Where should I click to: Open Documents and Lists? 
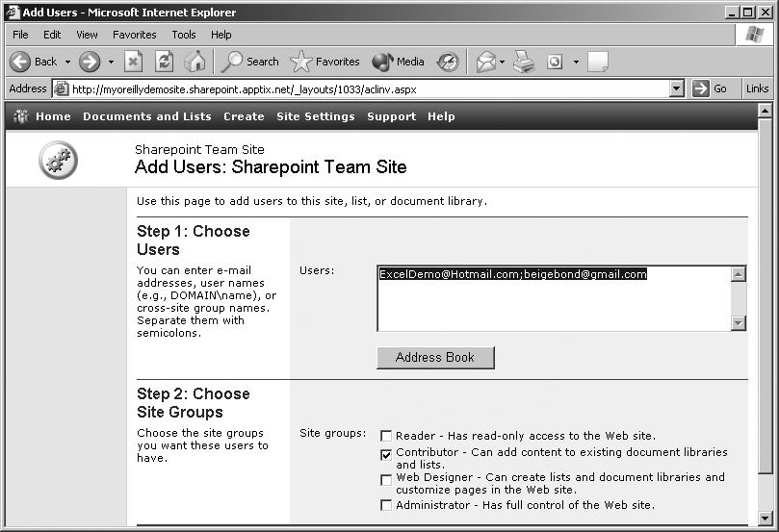[x=147, y=116]
